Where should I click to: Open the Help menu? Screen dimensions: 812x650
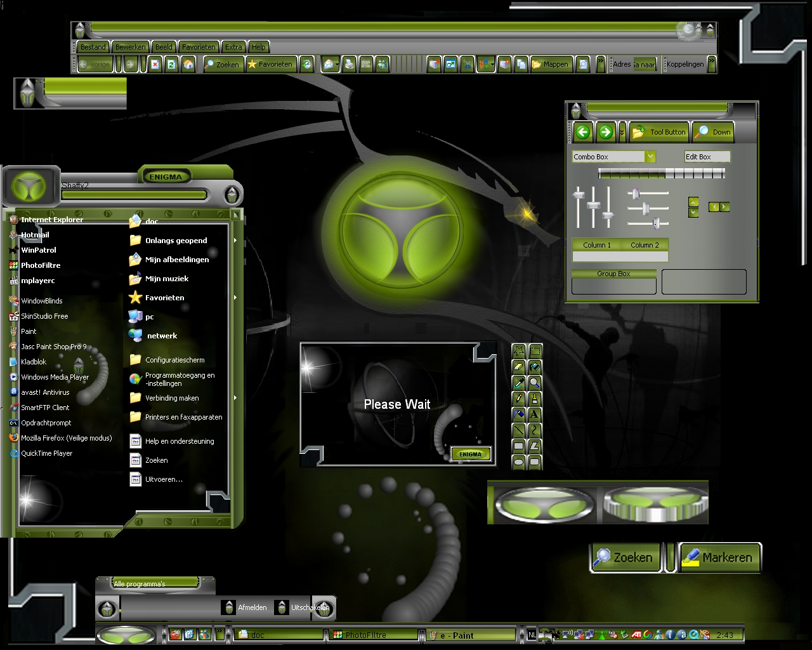coord(258,47)
